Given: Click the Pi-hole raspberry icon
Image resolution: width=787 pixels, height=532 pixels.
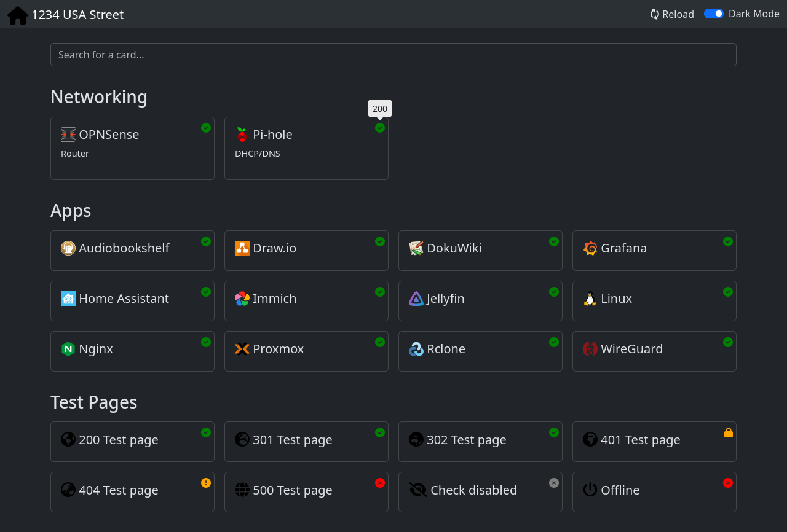Looking at the screenshot, I should click(x=242, y=135).
